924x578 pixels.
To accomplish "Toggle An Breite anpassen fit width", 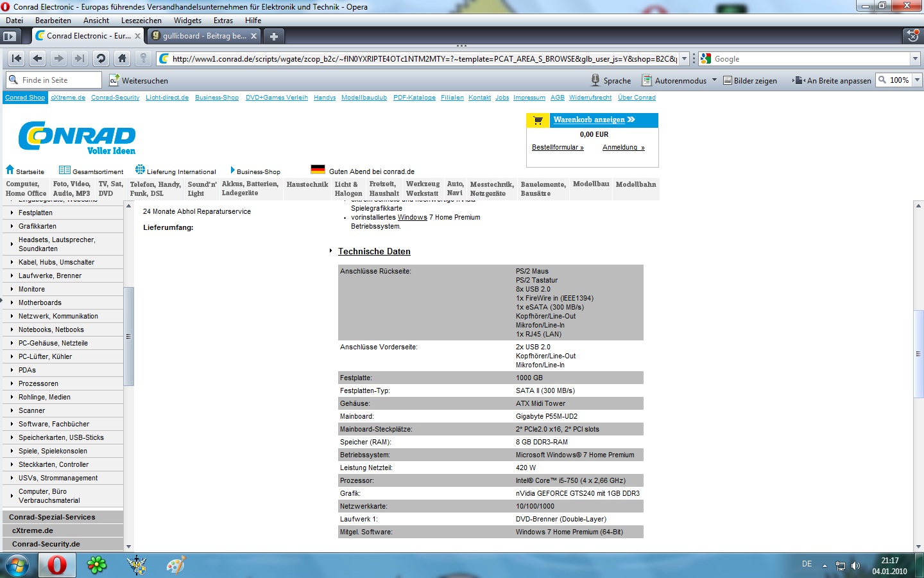I will tap(832, 80).
